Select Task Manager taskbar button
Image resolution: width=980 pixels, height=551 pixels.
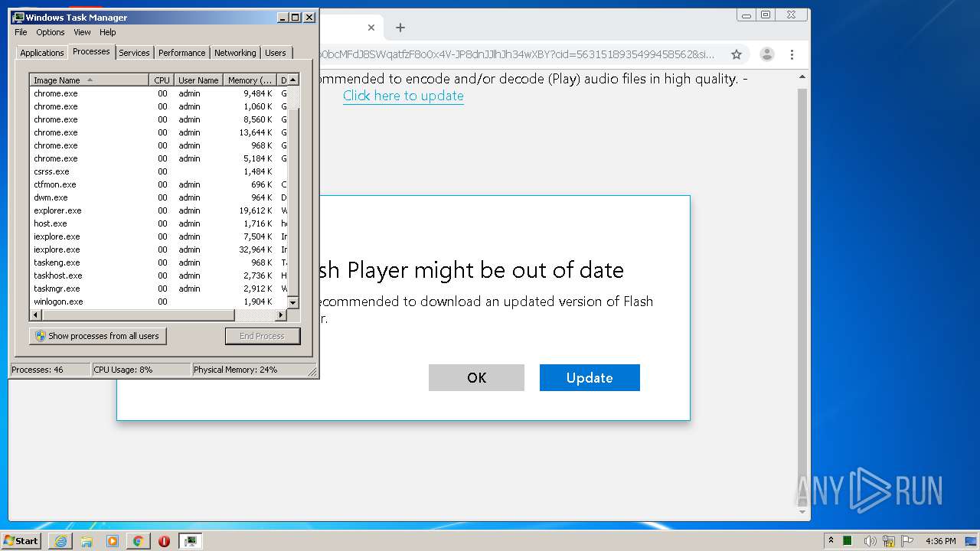[190, 541]
